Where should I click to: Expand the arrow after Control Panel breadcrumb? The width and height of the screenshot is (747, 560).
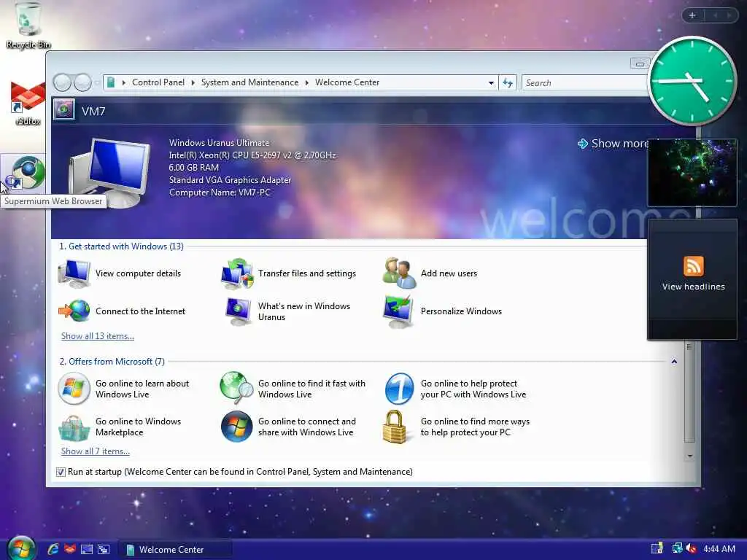click(193, 83)
